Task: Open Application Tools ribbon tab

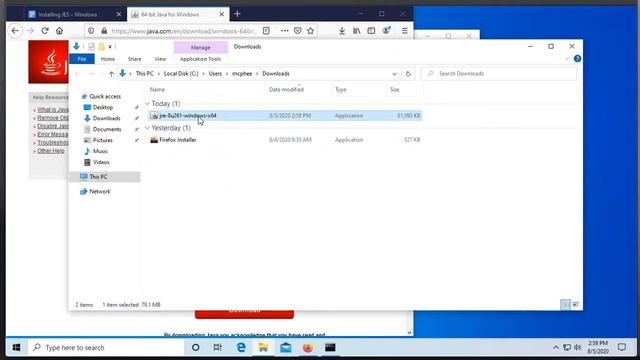Action: click(200, 59)
